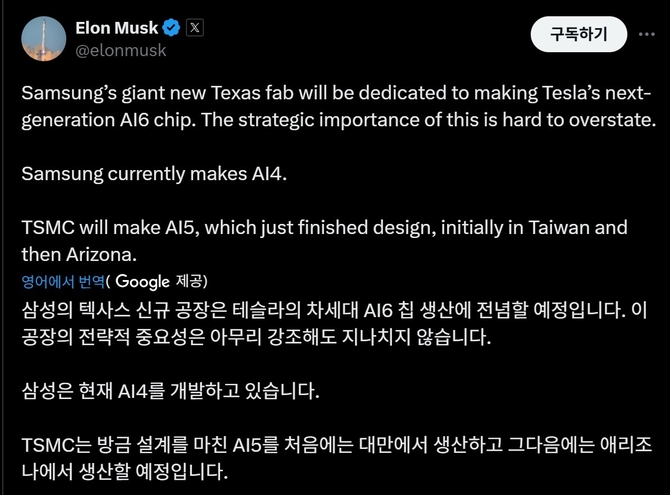Click the blue verified checkmark badge
Image resolution: width=670 pixels, height=495 pixels.
[172, 27]
